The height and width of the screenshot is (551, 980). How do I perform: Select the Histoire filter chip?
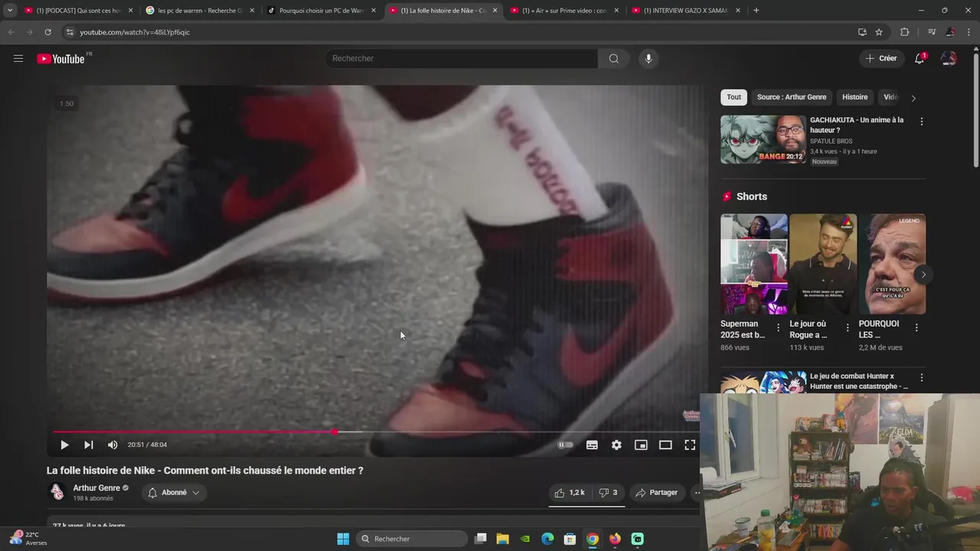[x=854, y=97]
